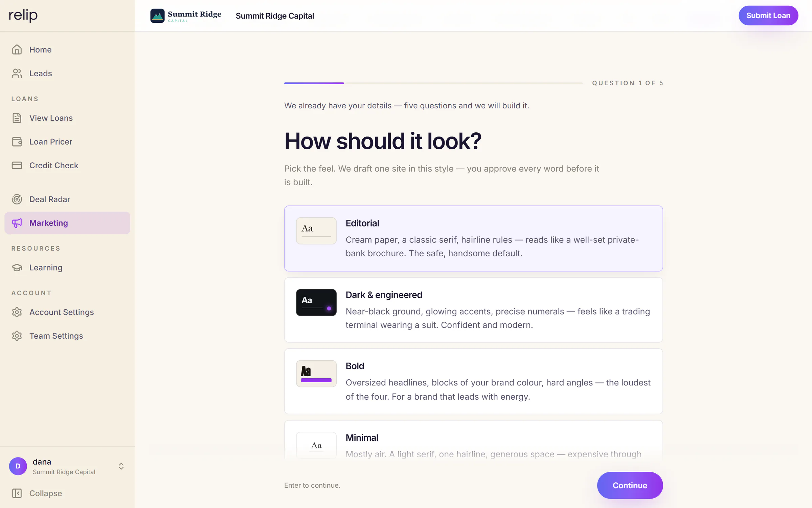Click the "Enter to continue." hint text
The height and width of the screenshot is (508, 812).
pos(312,485)
